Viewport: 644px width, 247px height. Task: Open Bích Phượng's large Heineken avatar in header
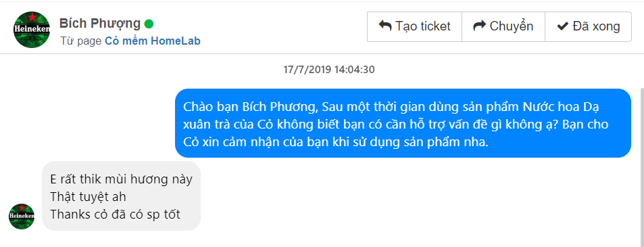click(x=32, y=30)
